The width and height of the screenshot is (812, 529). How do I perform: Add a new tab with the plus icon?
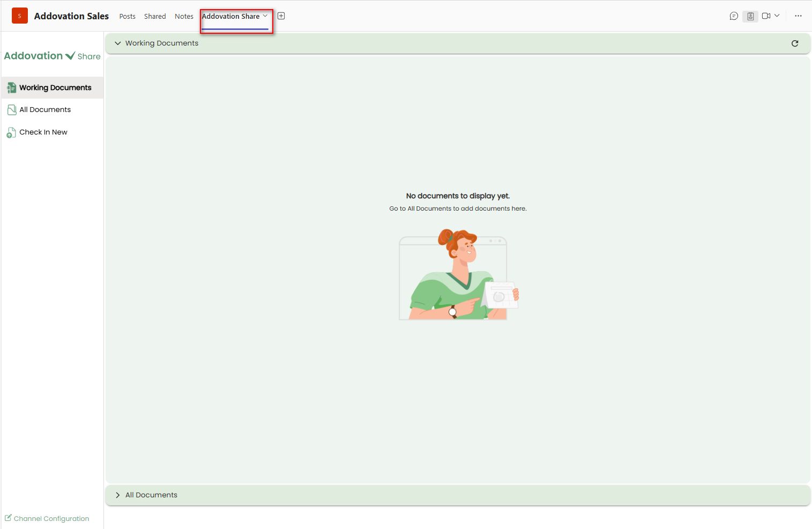pyautogui.click(x=281, y=16)
